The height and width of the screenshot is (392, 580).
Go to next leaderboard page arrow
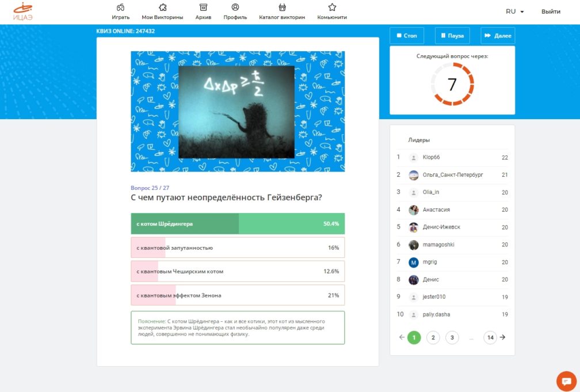click(503, 337)
